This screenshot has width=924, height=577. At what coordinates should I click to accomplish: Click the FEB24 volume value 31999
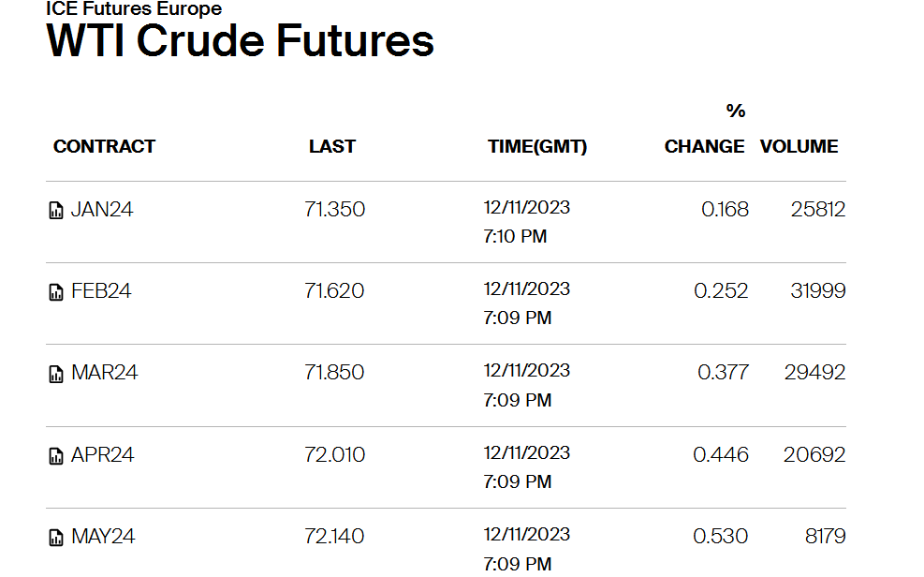point(818,290)
